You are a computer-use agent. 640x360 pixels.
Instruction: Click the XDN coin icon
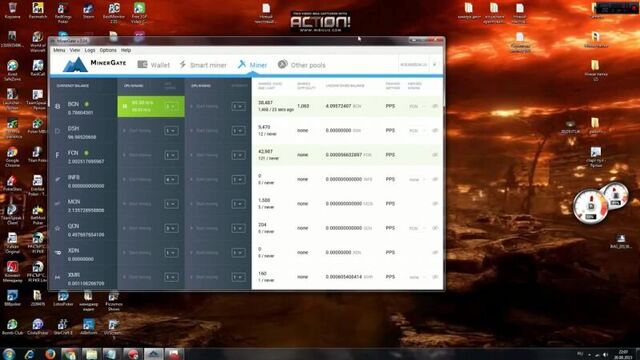58,253
